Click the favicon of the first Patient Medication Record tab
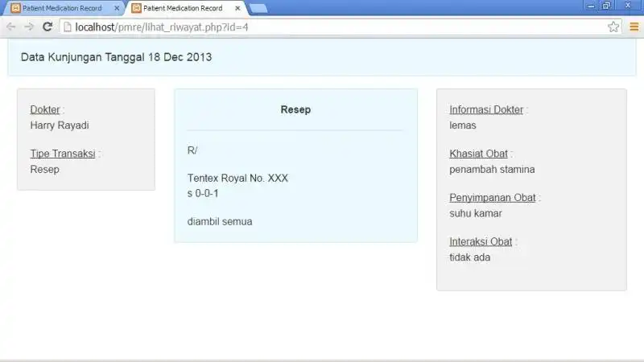Viewport: 644px width, 362px height. pyautogui.click(x=15, y=8)
